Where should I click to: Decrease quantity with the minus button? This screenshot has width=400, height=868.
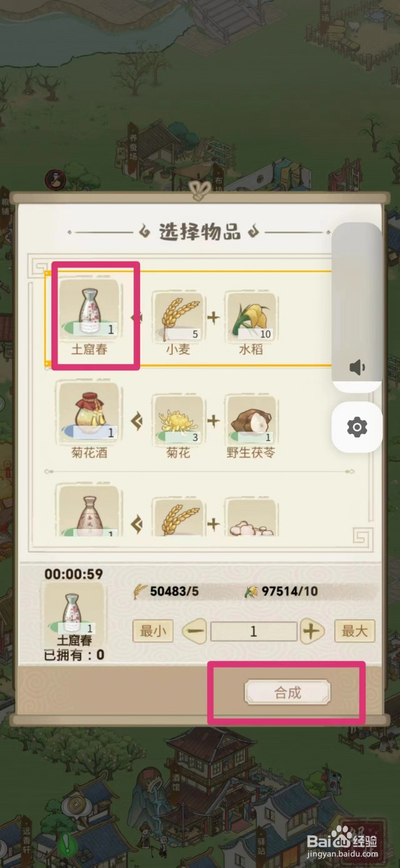point(195,631)
